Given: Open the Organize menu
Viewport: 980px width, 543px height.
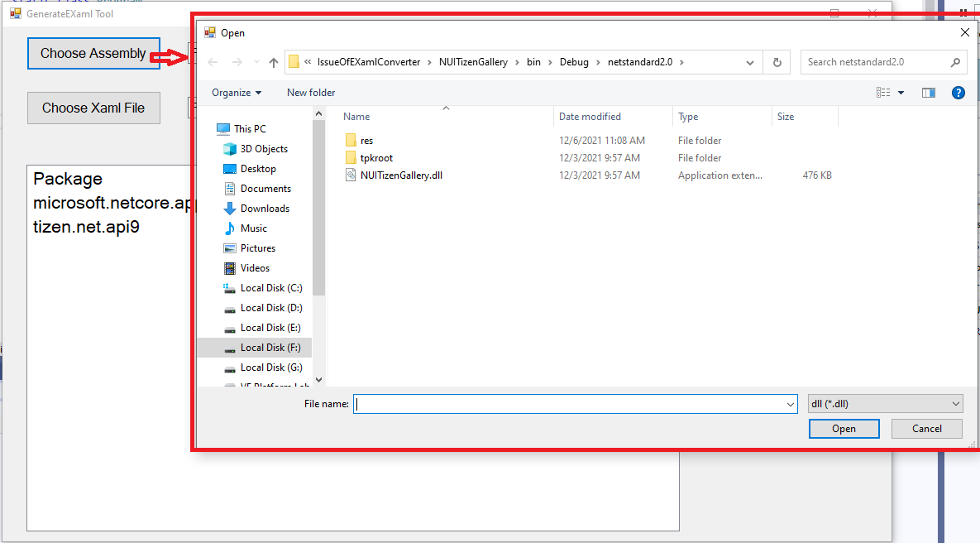Looking at the screenshot, I should (x=237, y=93).
